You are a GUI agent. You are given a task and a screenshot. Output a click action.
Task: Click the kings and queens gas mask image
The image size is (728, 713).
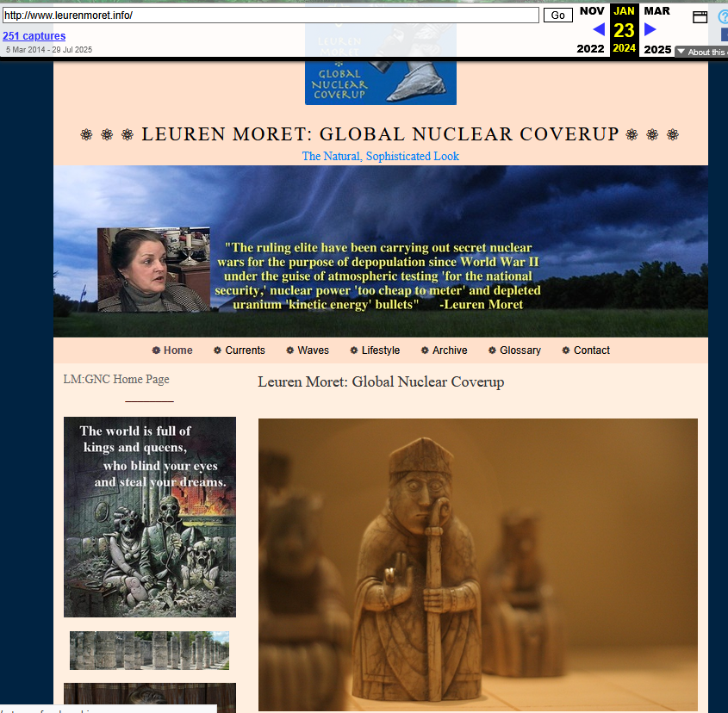(150, 517)
